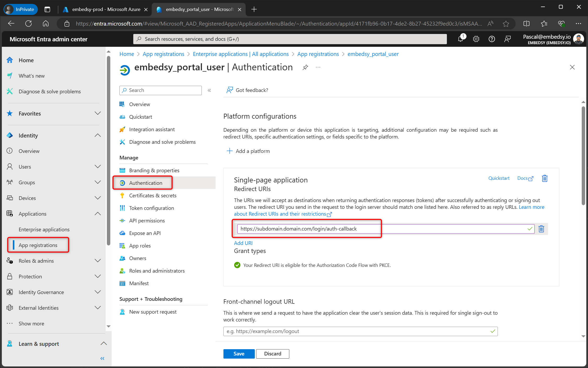Open the help icon in the top bar
Image resolution: width=588 pixels, height=368 pixels.
(492, 39)
